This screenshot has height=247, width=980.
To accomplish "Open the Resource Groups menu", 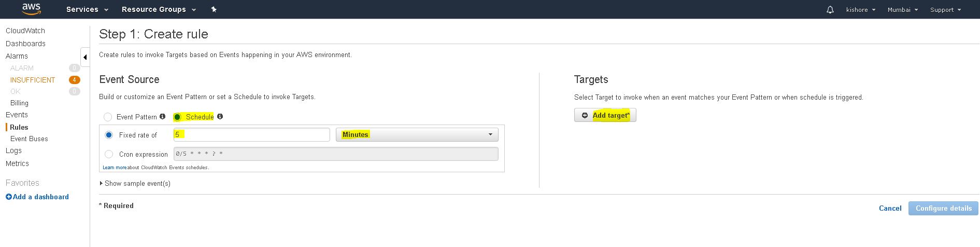I will (159, 9).
